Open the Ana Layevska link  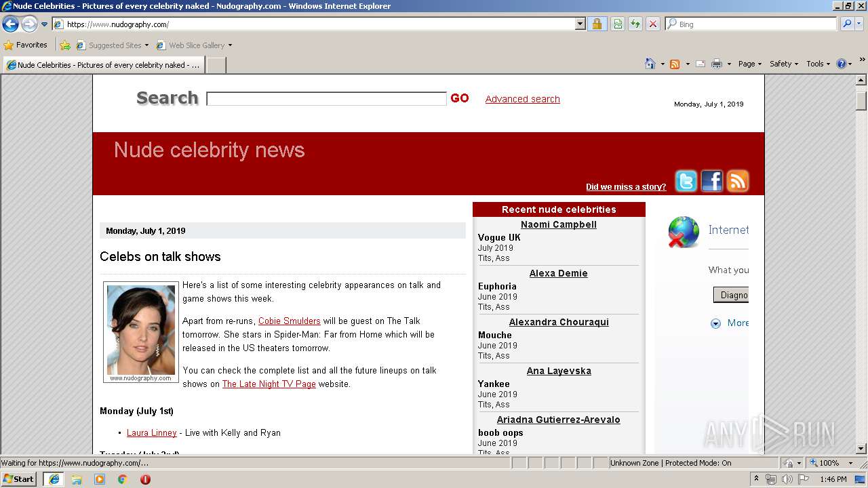(x=559, y=371)
